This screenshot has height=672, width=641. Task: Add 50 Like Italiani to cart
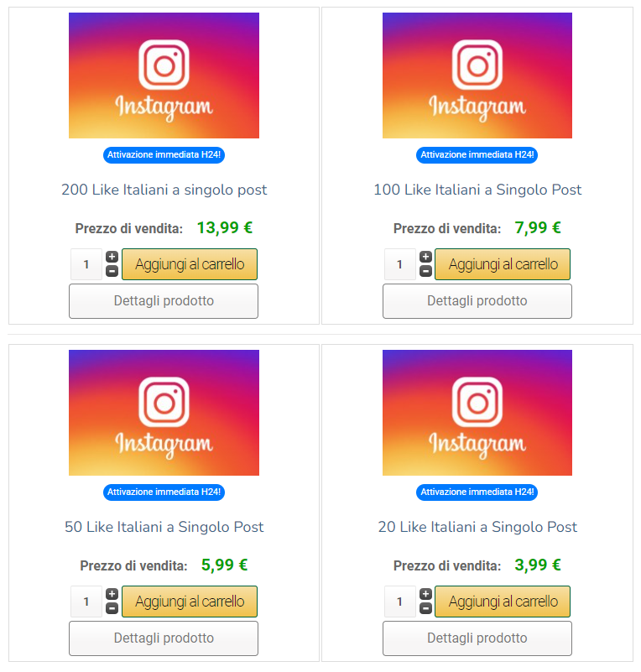tap(190, 602)
